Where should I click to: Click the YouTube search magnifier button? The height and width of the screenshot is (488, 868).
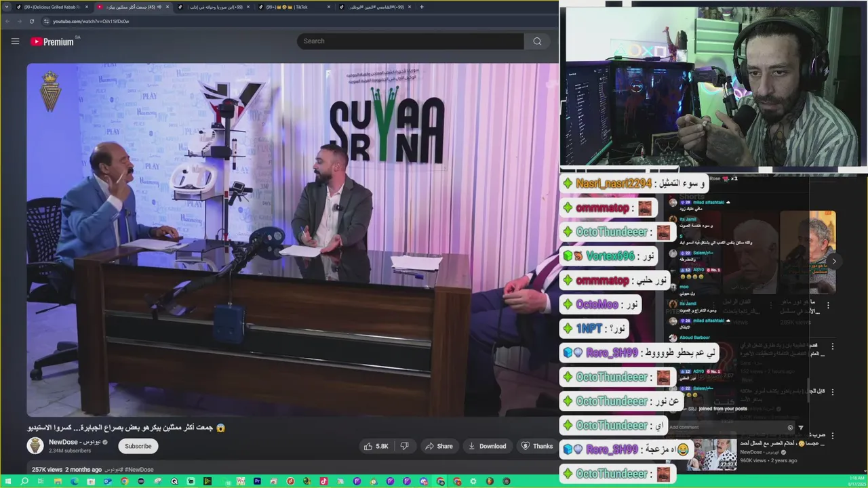coord(537,41)
